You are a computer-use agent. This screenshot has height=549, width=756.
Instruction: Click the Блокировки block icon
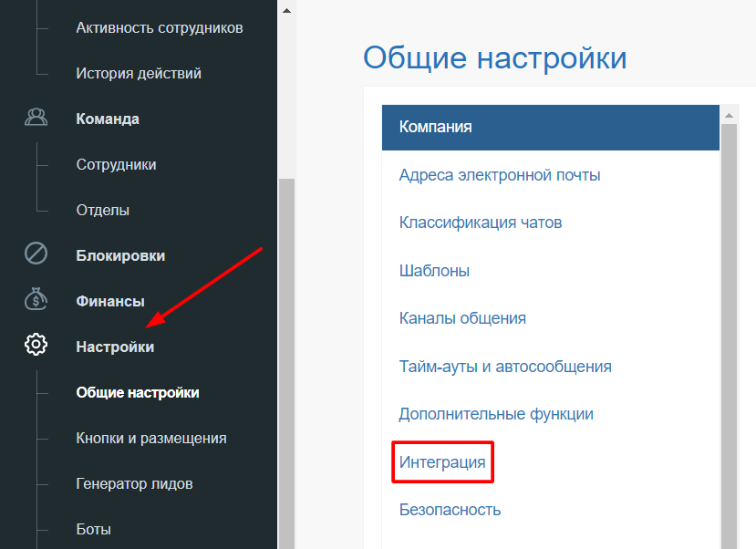pyautogui.click(x=36, y=254)
